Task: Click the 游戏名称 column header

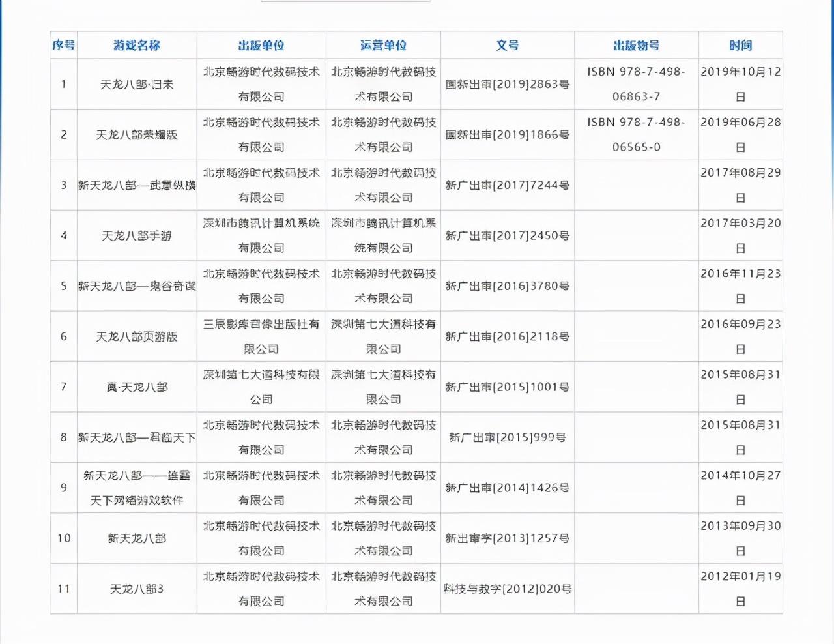Action: 137,45
